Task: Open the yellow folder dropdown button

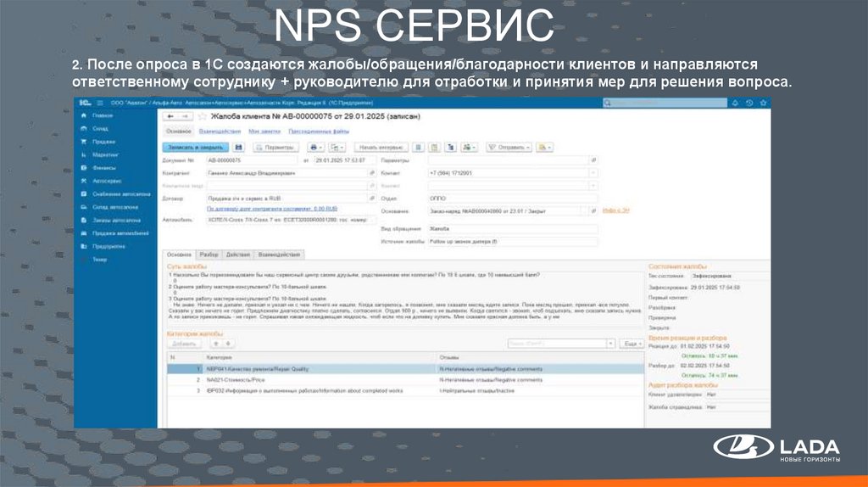Action: [544, 148]
